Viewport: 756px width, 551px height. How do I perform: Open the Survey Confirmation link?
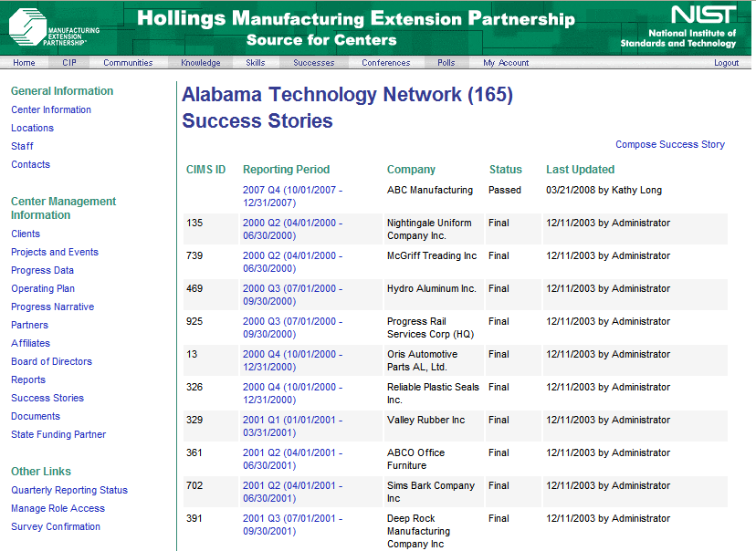(x=56, y=527)
